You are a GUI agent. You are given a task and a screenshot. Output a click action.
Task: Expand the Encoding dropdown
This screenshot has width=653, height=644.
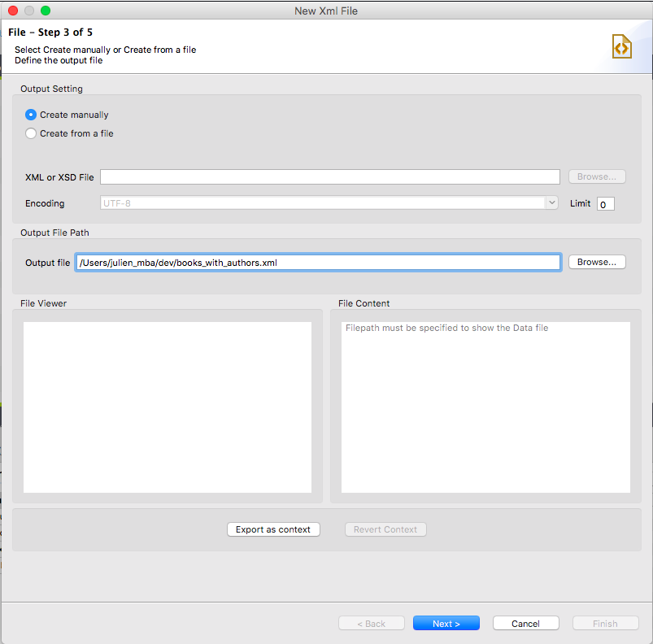[551, 202]
